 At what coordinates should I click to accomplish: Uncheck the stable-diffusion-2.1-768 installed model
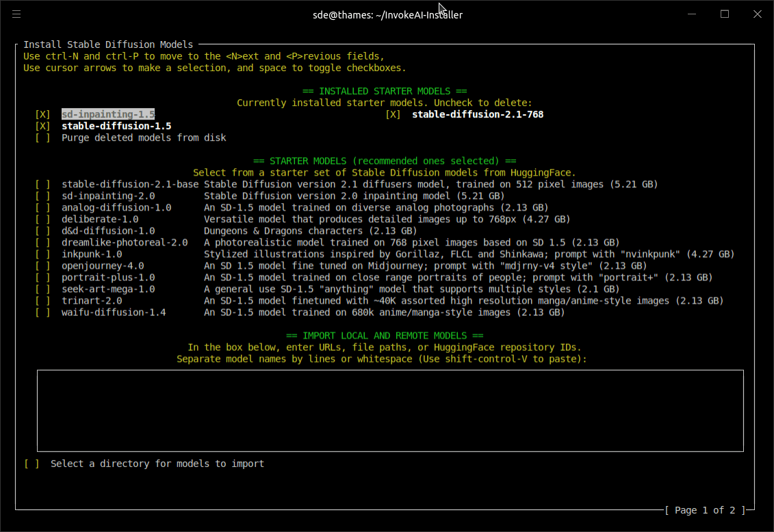coord(393,114)
